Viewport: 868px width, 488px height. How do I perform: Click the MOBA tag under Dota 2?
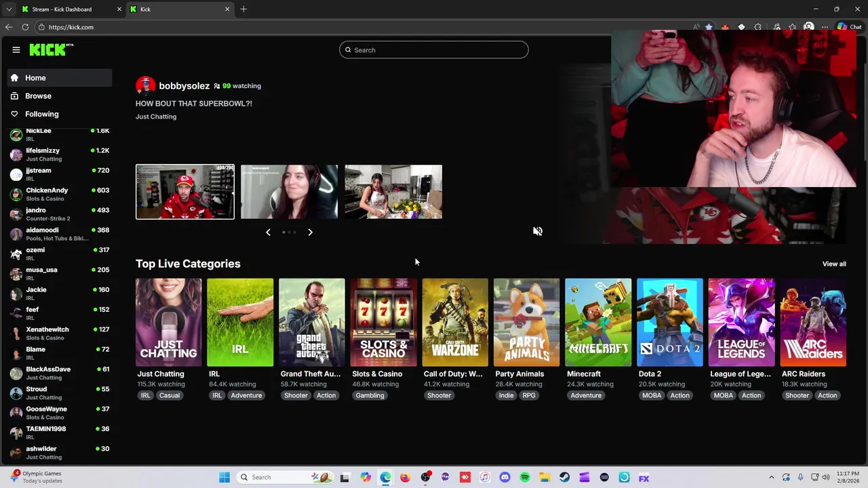point(652,396)
